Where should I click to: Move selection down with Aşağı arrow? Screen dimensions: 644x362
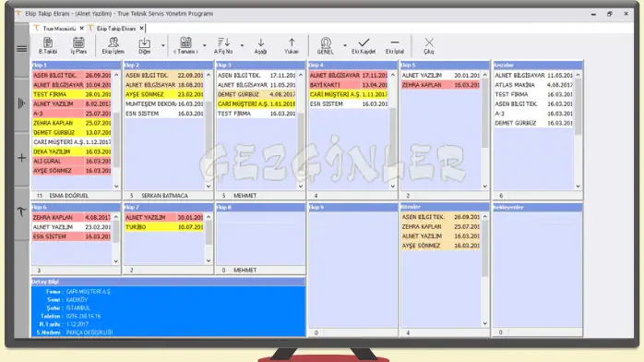(x=260, y=45)
